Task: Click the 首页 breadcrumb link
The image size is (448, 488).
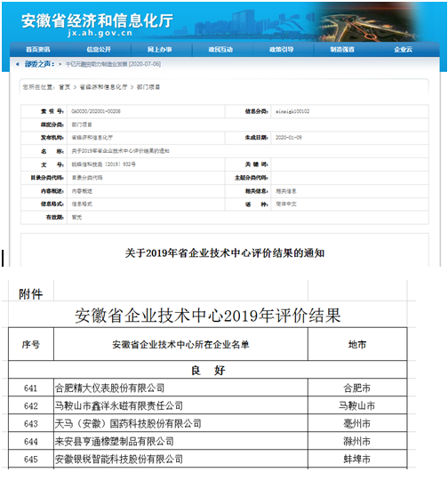Action: tap(65, 87)
